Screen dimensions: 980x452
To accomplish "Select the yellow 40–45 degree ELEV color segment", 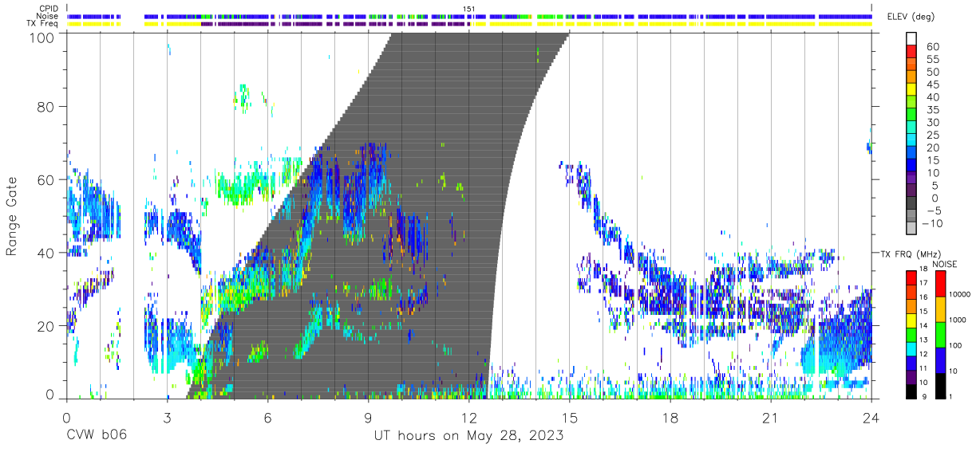I will pos(911,90).
